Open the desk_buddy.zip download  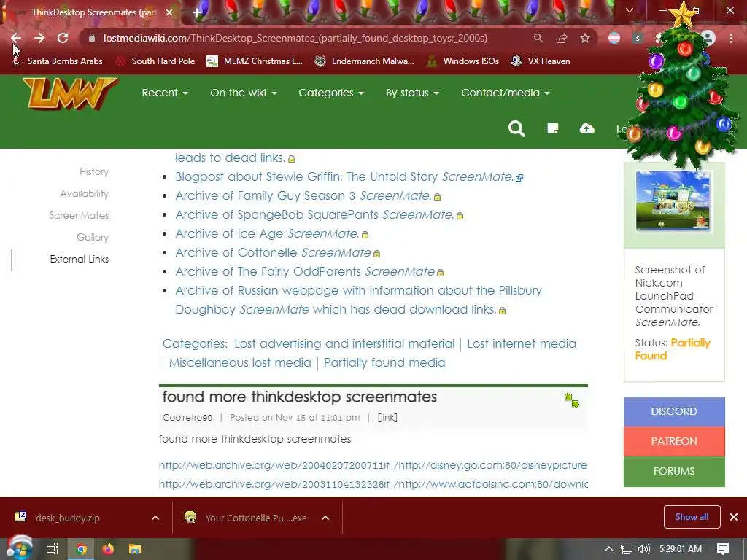(x=66, y=518)
